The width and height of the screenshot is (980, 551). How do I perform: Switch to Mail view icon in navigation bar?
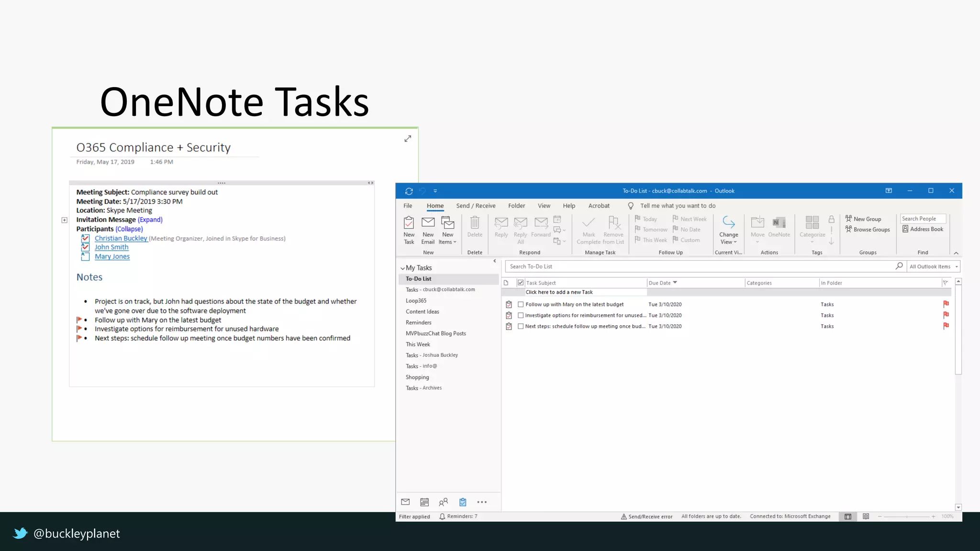(405, 502)
